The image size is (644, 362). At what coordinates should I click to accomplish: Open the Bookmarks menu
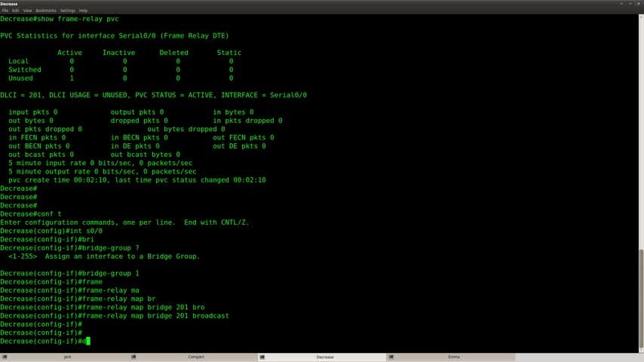45,11
